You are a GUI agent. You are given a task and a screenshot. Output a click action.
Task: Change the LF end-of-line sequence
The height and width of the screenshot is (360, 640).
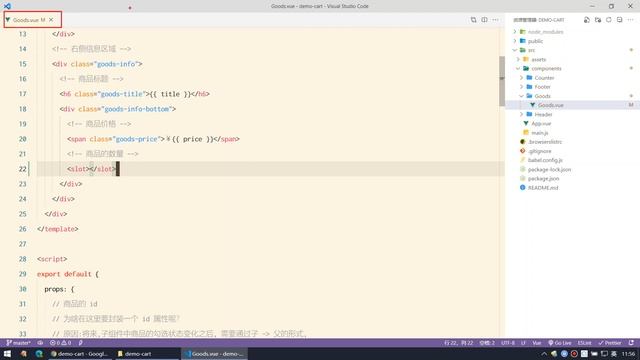coord(523,343)
